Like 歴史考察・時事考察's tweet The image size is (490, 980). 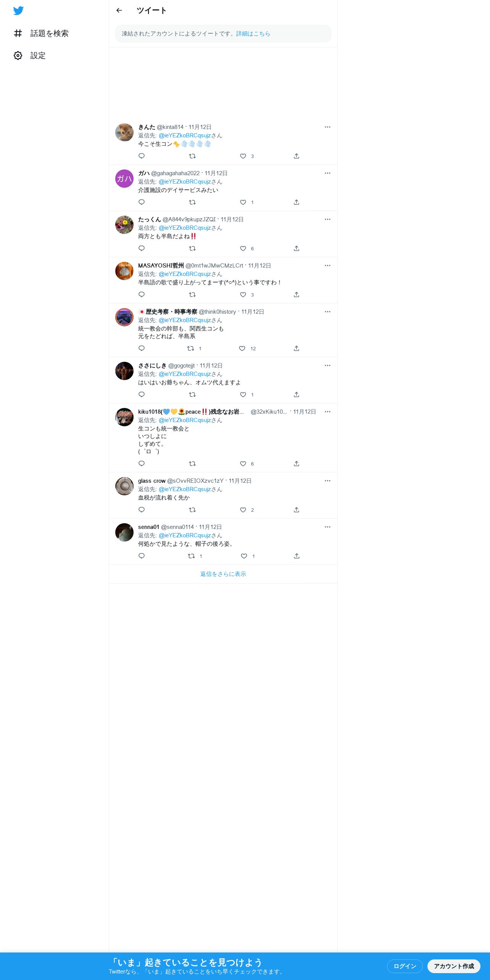[242, 348]
